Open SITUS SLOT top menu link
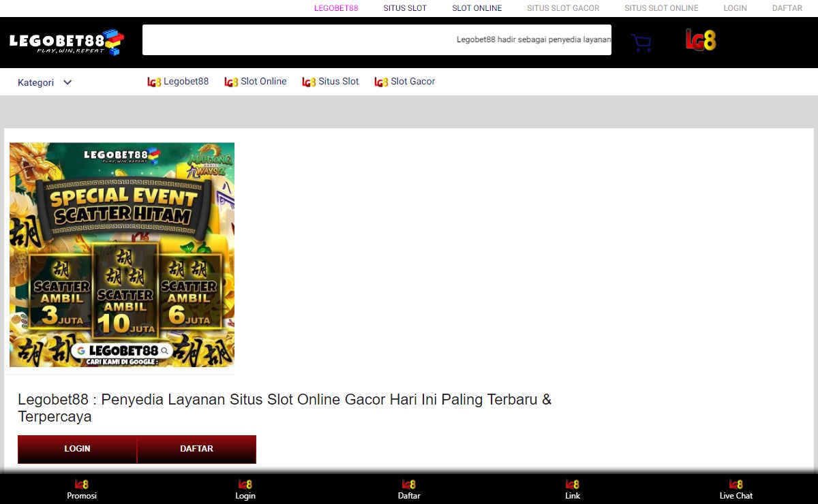The image size is (818, 504). [405, 8]
